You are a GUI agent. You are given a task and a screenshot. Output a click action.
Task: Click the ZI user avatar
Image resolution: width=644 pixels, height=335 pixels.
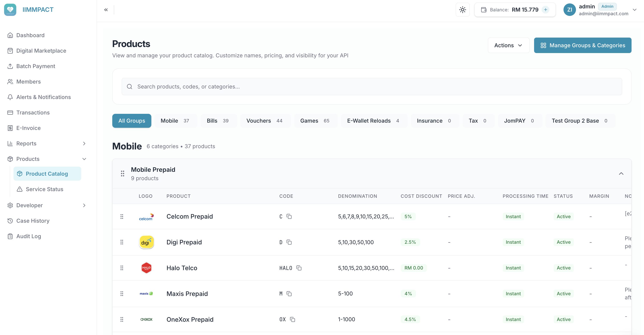(x=570, y=10)
